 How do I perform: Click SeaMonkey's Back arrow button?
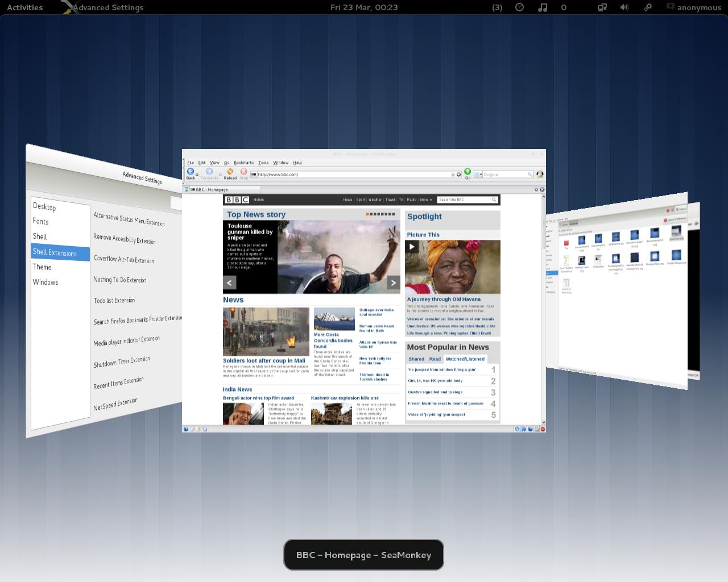pyautogui.click(x=191, y=171)
